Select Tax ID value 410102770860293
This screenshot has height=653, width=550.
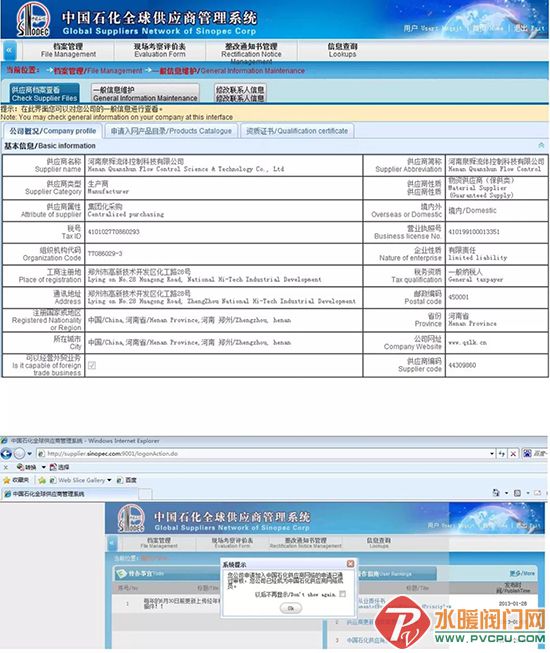pos(114,232)
